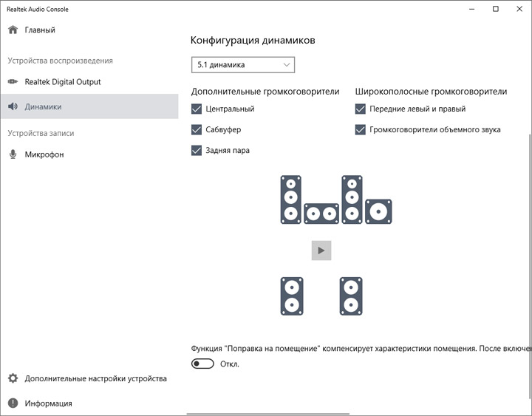
Task: Click the front left speaker icon
Action: (291, 200)
